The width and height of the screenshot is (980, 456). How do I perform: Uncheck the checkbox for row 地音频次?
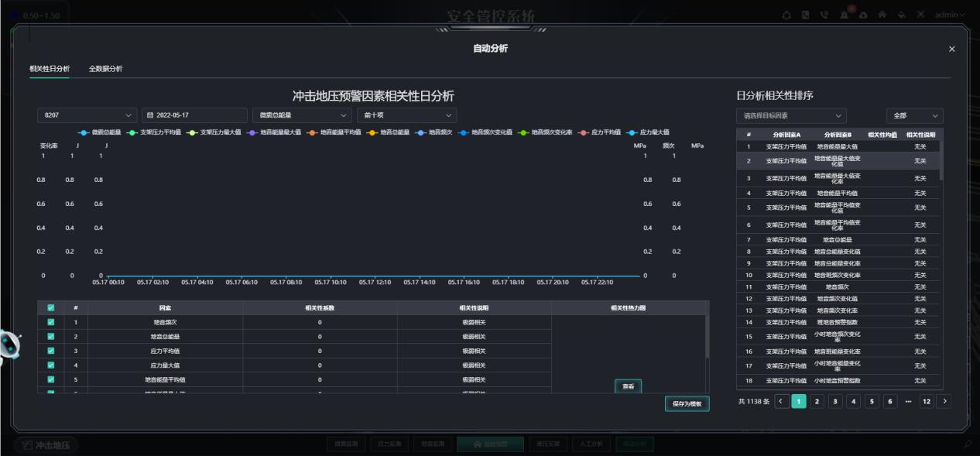(x=51, y=322)
